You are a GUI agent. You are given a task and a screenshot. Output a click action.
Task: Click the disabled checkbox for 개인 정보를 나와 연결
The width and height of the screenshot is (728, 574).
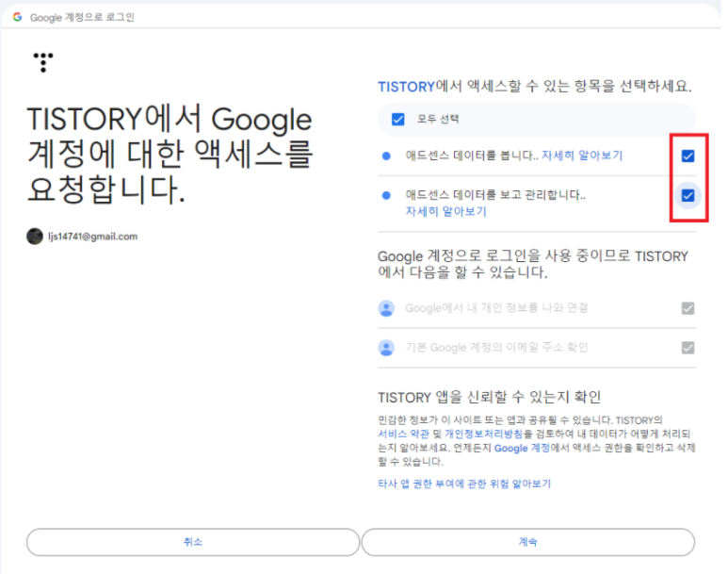coord(688,308)
